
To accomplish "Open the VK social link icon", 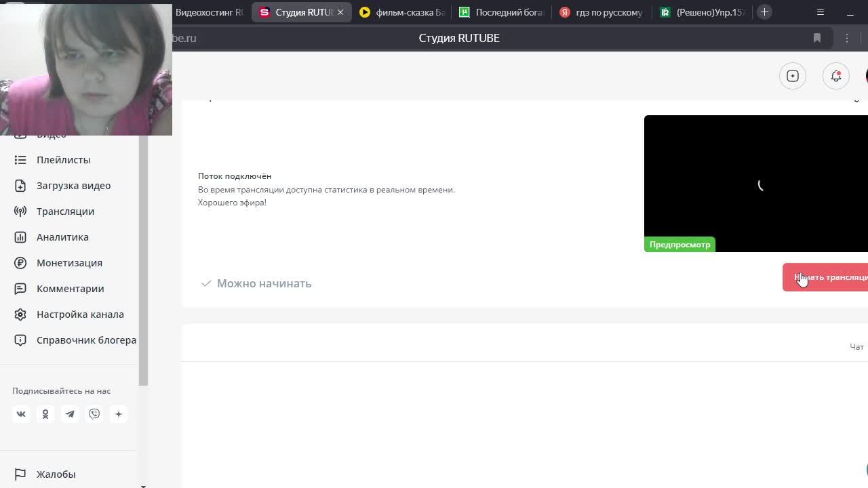I will (21, 414).
